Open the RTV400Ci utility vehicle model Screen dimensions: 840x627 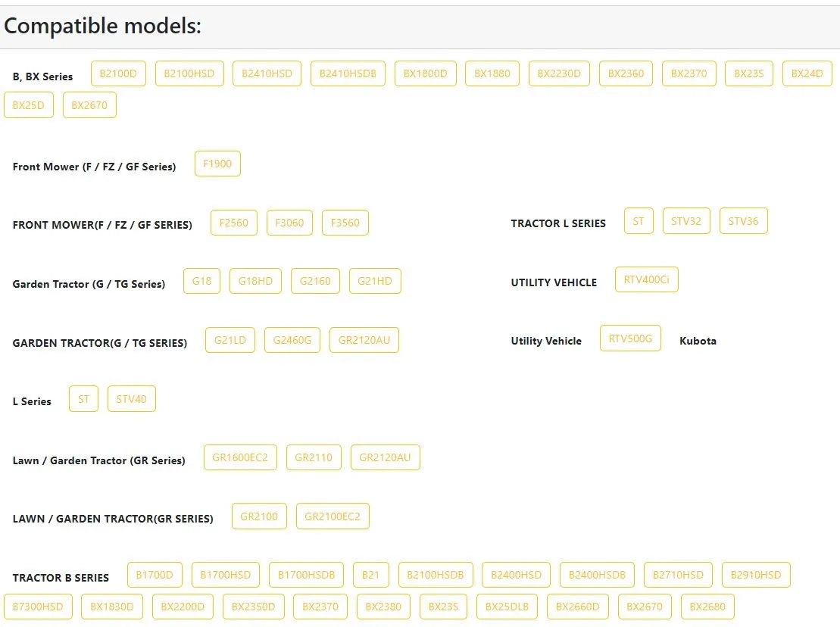(647, 279)
